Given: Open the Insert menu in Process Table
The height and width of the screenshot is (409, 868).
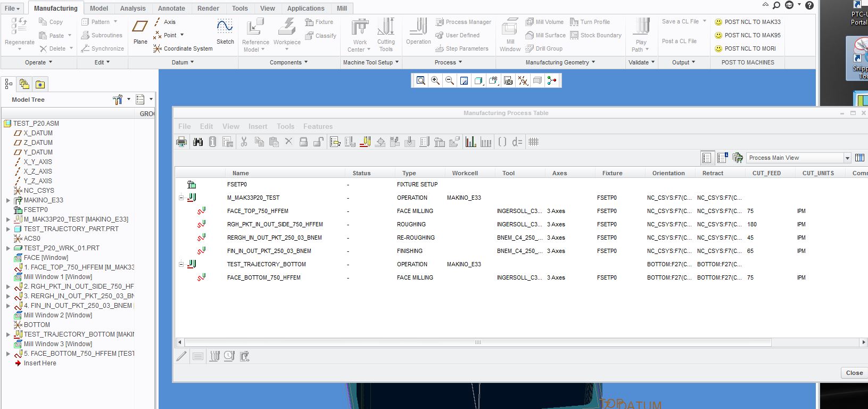Looking at the screenshot, I should (x=258, y=126).
